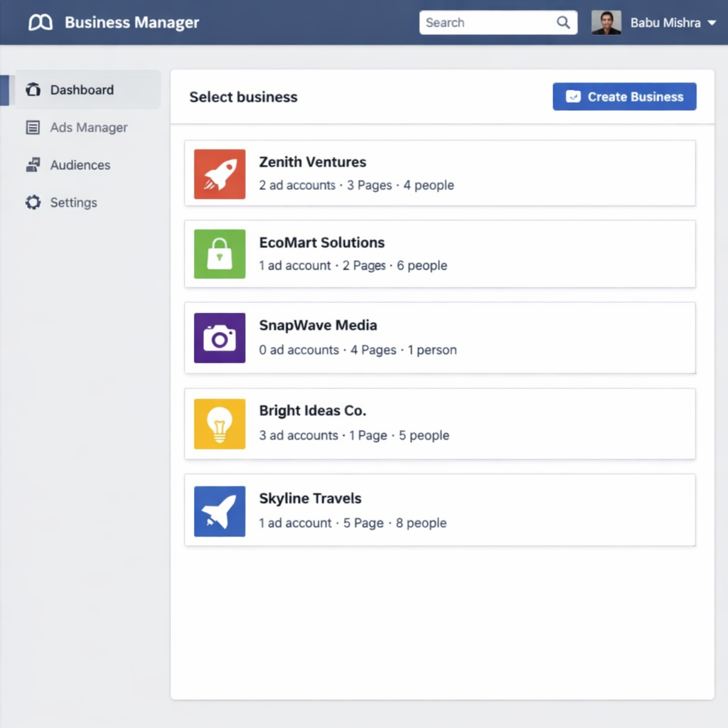
Task: Click the Babu Mishra username
Action: coord(665,23)
